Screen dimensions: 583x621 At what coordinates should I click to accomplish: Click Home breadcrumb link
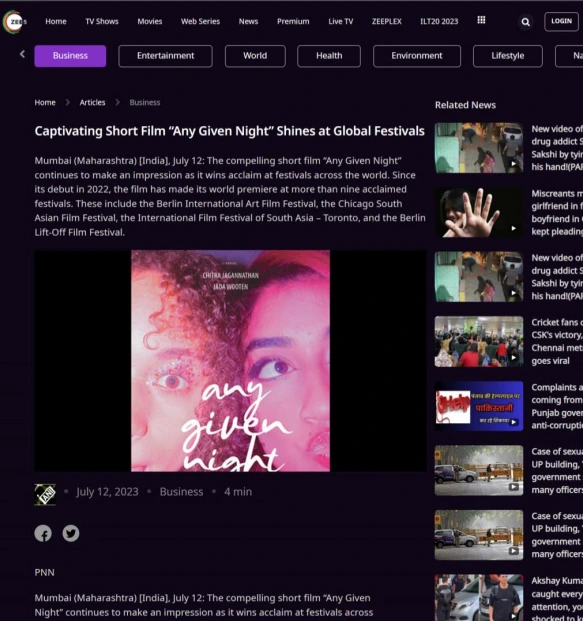[x=45, y=103]
